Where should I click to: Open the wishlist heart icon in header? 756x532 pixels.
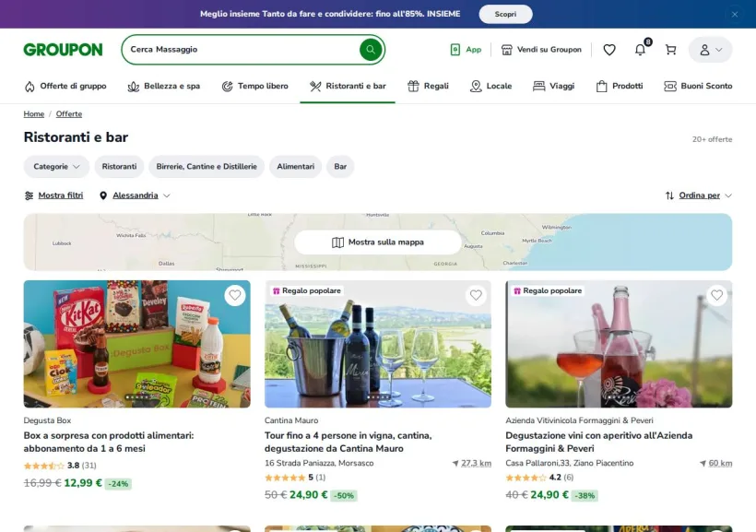pyautogui.click(x=609, y=50)
